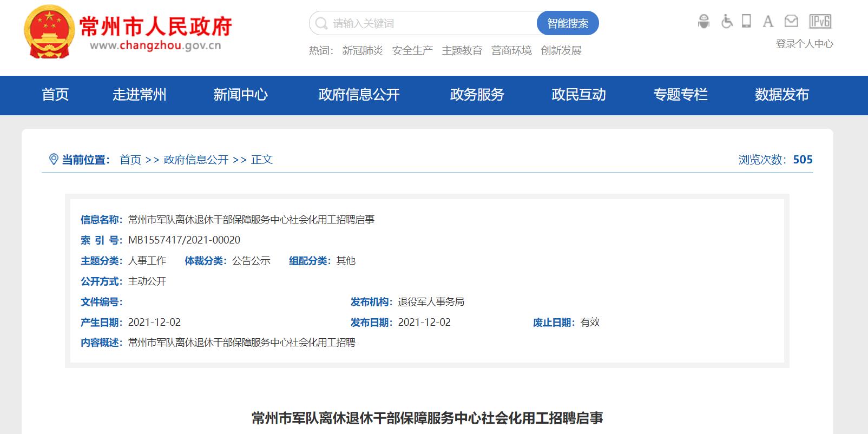Click the 公开方式 value 主动公开
This screenshot has width=868, height=434.
click(x=147, y=281)
